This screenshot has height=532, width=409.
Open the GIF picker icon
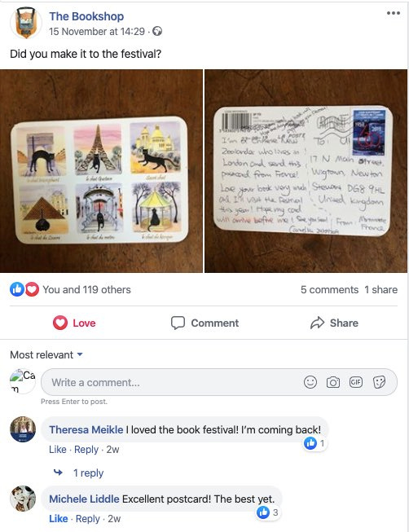click(356, 382)
